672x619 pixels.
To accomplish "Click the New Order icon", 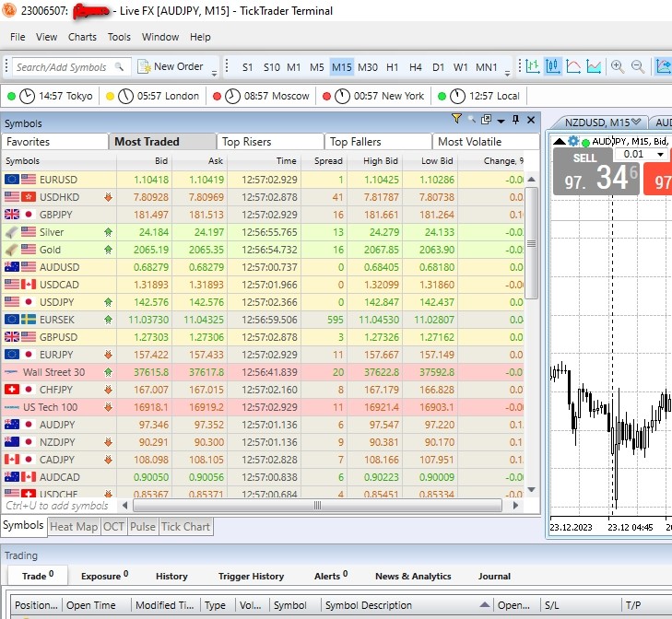I will [144, 67].
